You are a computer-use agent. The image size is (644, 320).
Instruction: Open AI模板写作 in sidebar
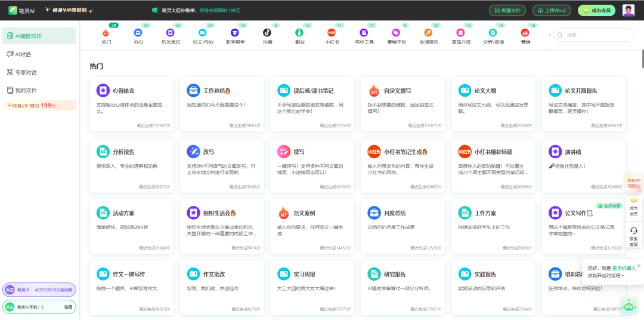click(x=39, y=36)
